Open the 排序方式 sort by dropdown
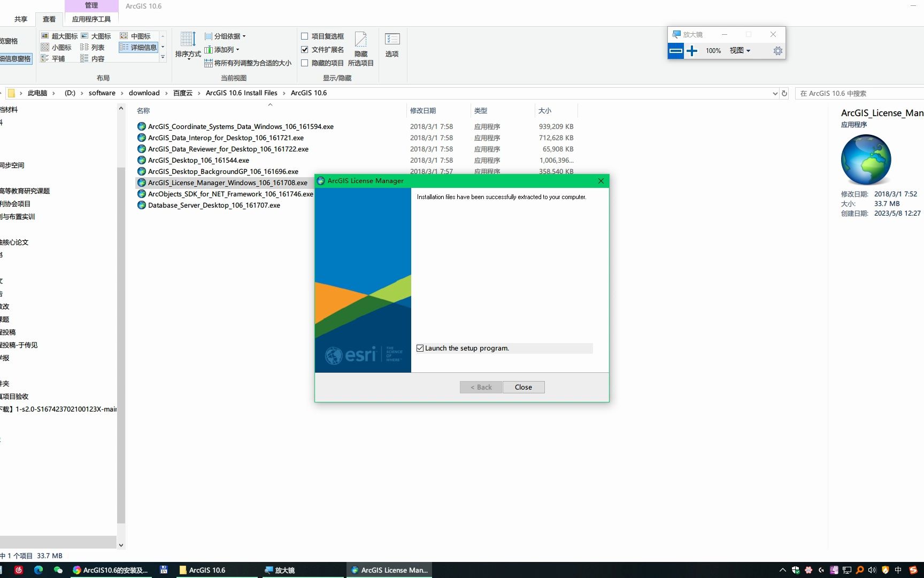The height and width of the screenshot is (578, 924). [x=188, y=46]
